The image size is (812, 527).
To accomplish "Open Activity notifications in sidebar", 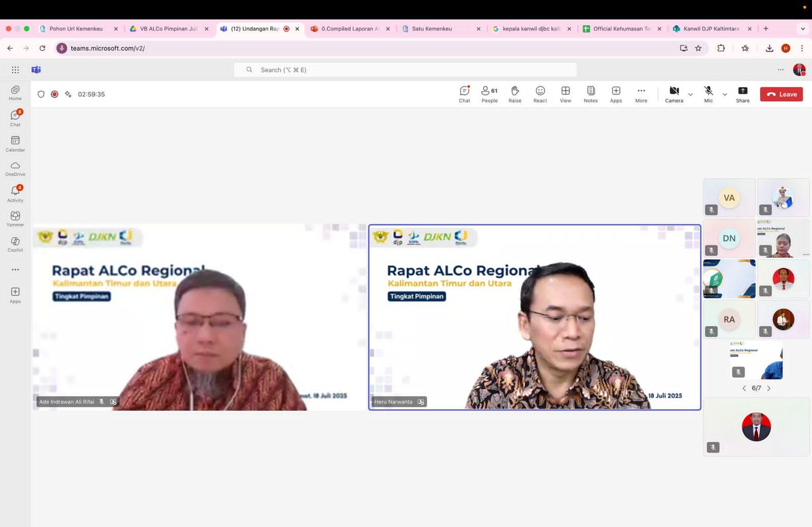I will tap(15, 194).
